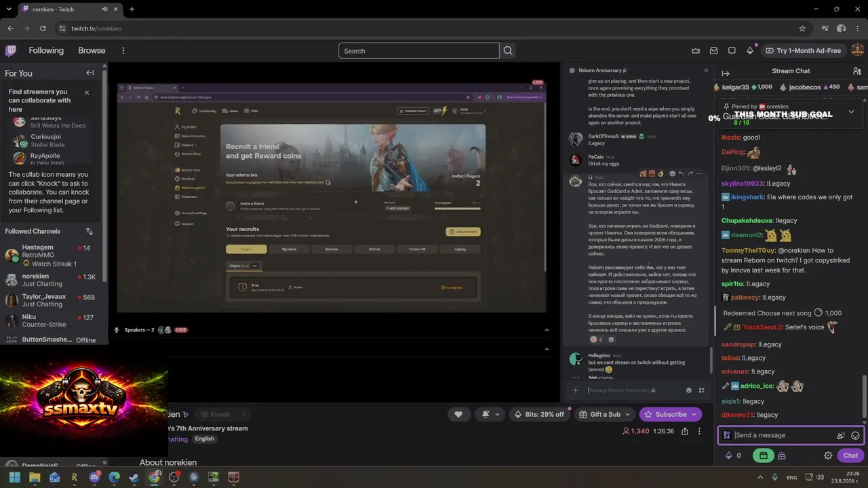Open File Explorer from the taskbar
This screenshot has height=488, width=868.
35,477
